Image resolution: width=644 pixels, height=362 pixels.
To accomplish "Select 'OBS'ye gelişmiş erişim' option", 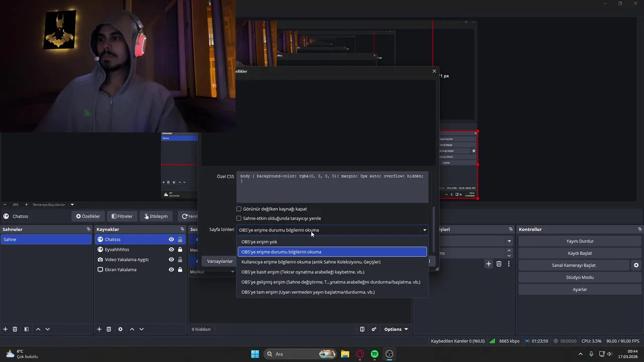I will [332, 282].
